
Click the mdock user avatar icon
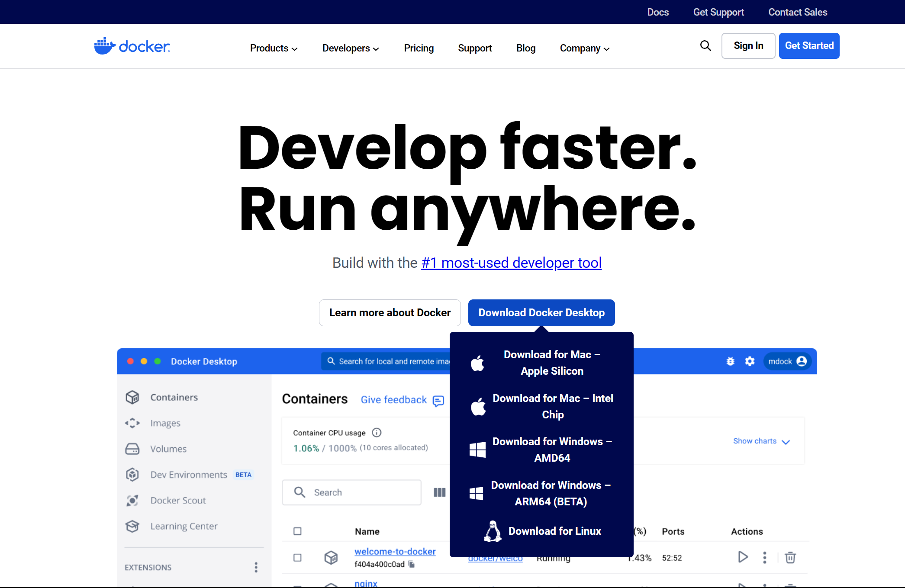pos(802,361)
